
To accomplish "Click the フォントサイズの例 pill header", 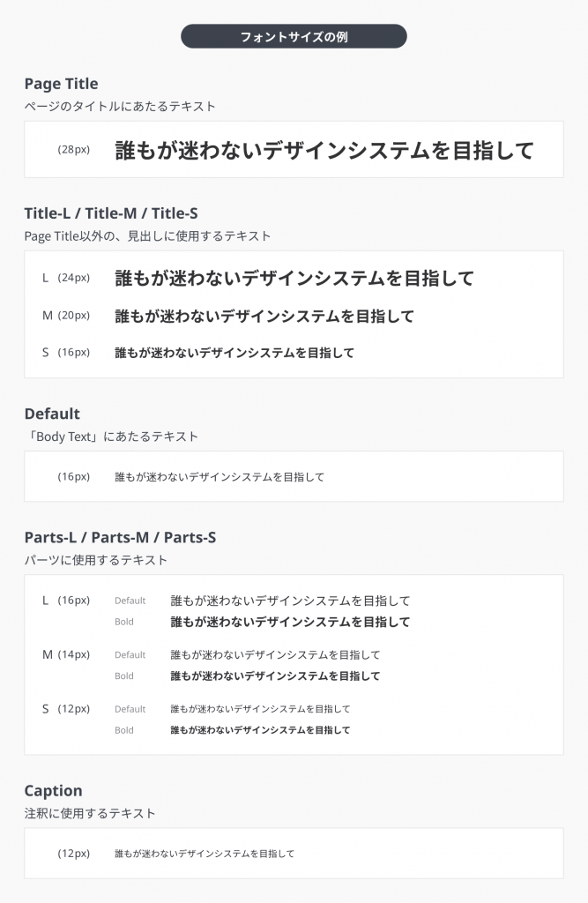I will [294, 36].
